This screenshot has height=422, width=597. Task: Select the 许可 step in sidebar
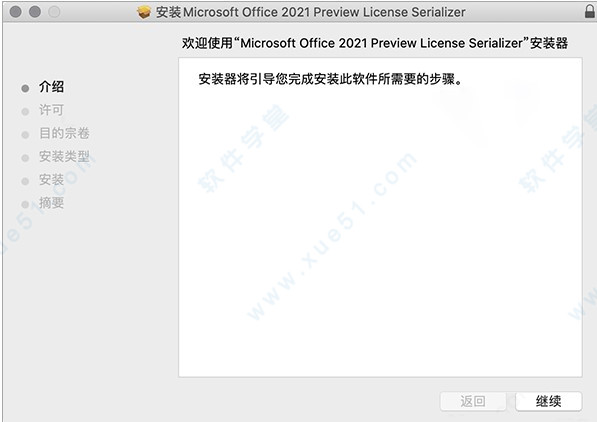(51, 110)
